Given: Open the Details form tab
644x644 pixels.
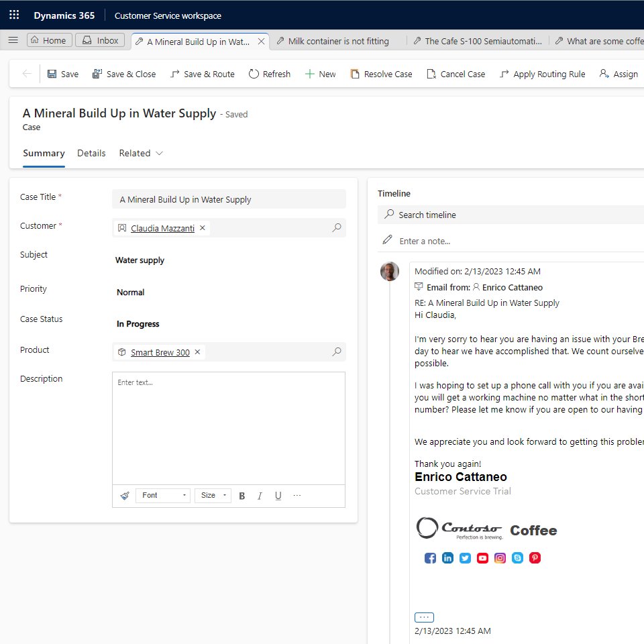Looking at the screenshot, I should point(91,153).
